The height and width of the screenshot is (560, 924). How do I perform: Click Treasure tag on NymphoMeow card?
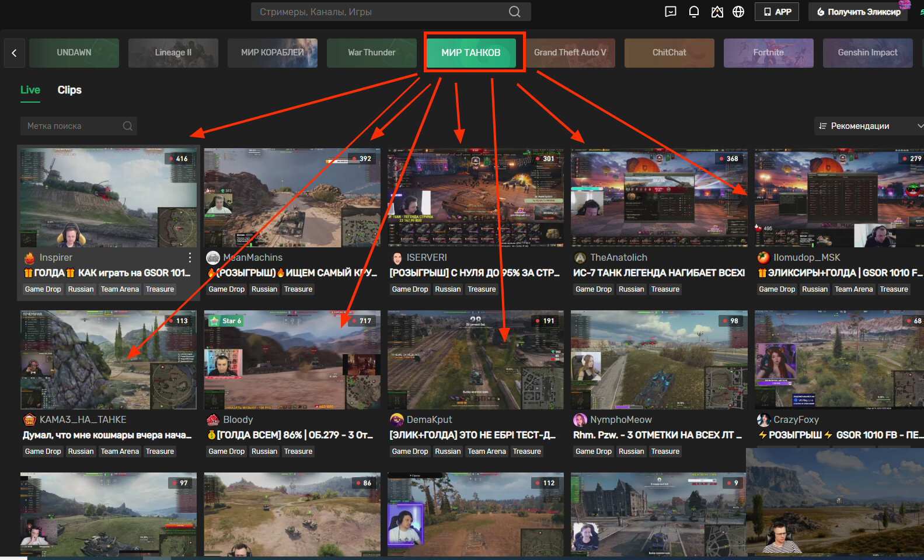click(665, 452)
